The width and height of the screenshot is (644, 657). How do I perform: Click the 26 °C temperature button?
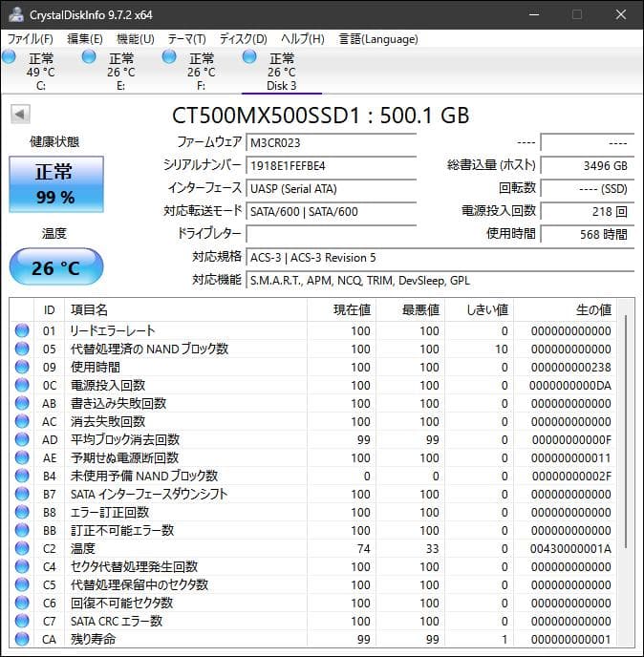[x=56, y=267]
